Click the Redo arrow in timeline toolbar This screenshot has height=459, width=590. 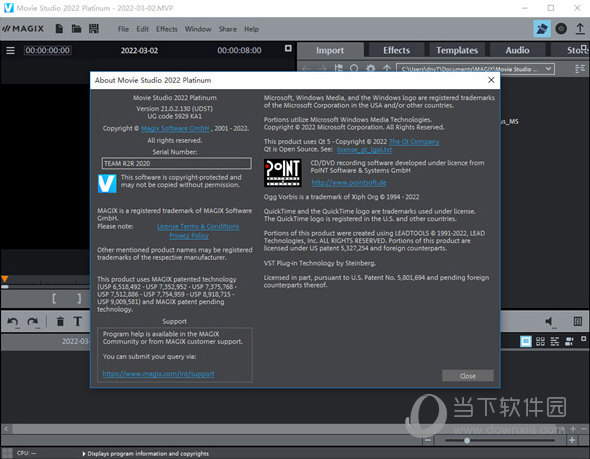click(x=33, y=322)
